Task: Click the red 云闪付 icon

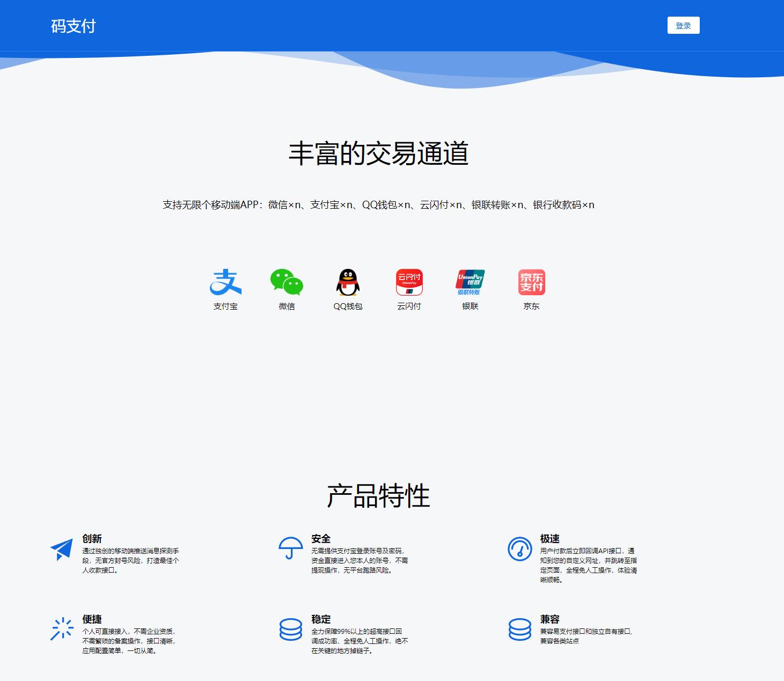Action: point(409,282)
